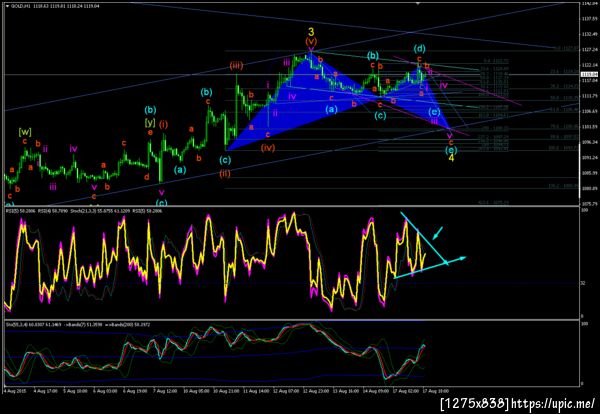Select the green wave label [y]

pos(150,122)
